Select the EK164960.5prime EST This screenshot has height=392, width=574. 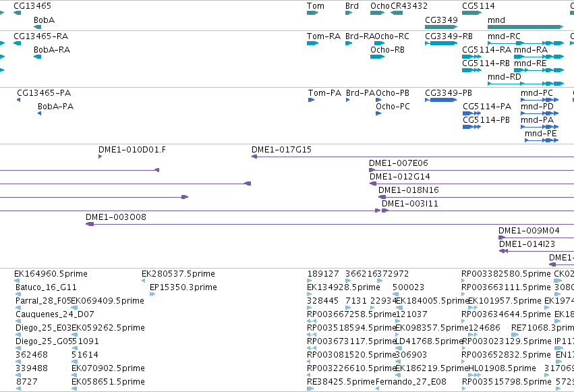tap(17, 281)
